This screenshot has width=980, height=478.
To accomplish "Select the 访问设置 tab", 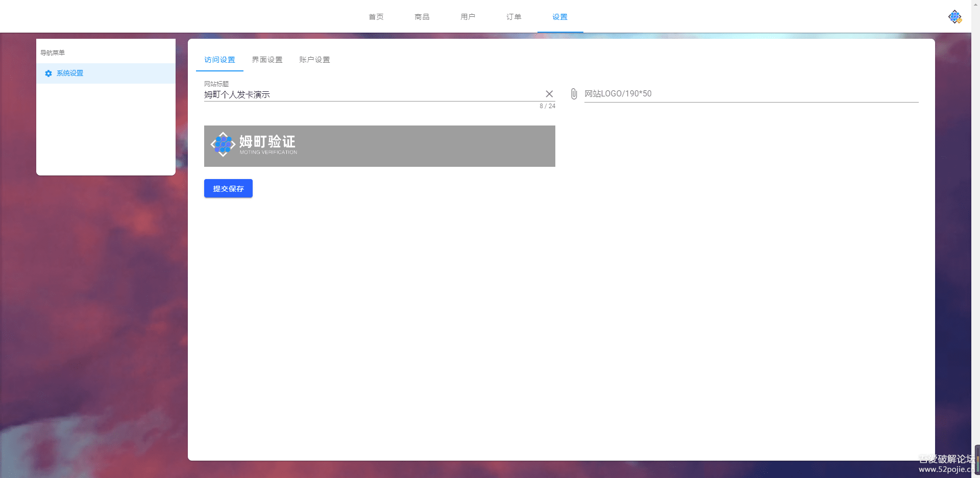I will click(219, 60).
